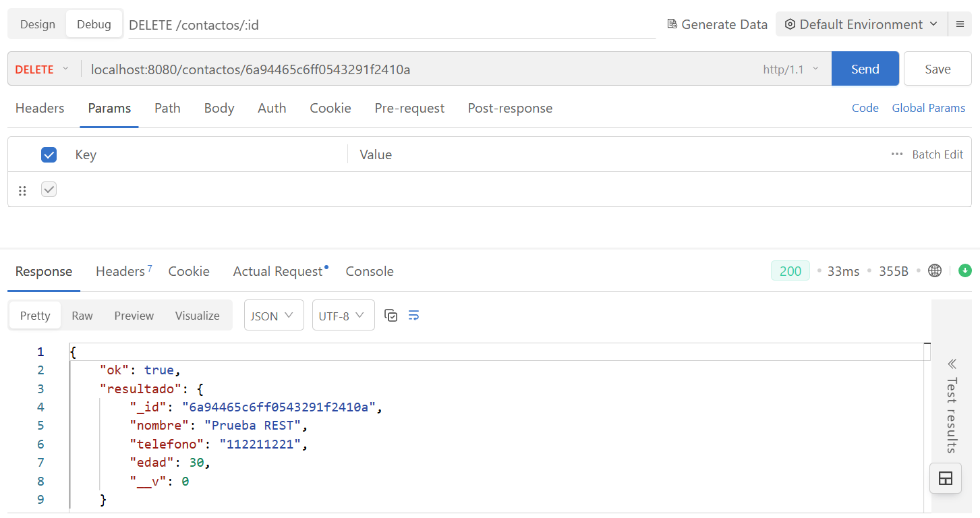Open the Body tab
980x518 pixels.
click(x=219, y=108)
